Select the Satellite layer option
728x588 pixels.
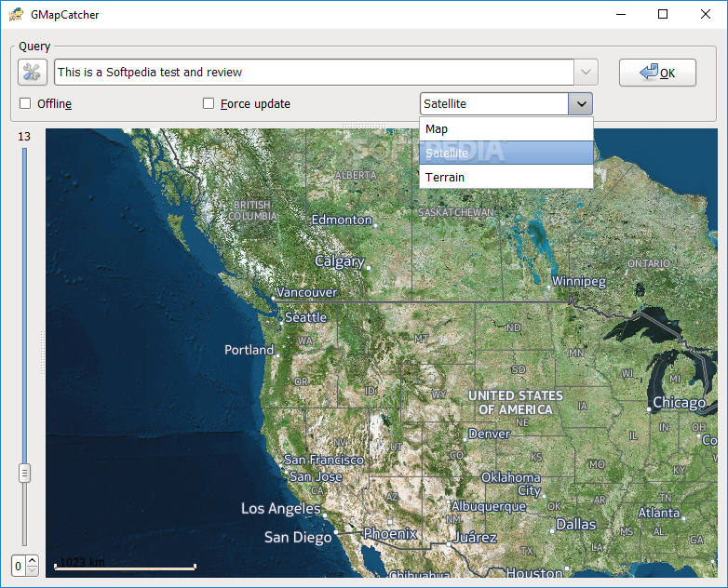point(506,154)
